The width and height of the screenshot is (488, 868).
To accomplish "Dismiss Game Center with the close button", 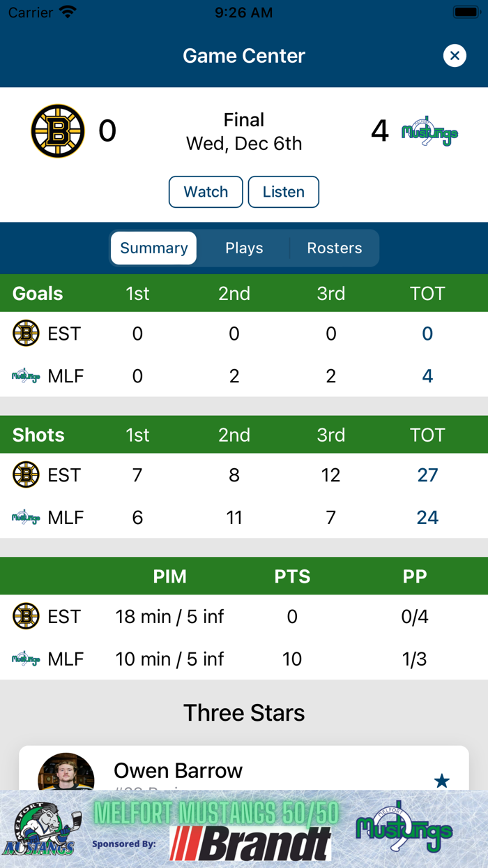I will tap(455, 56).
